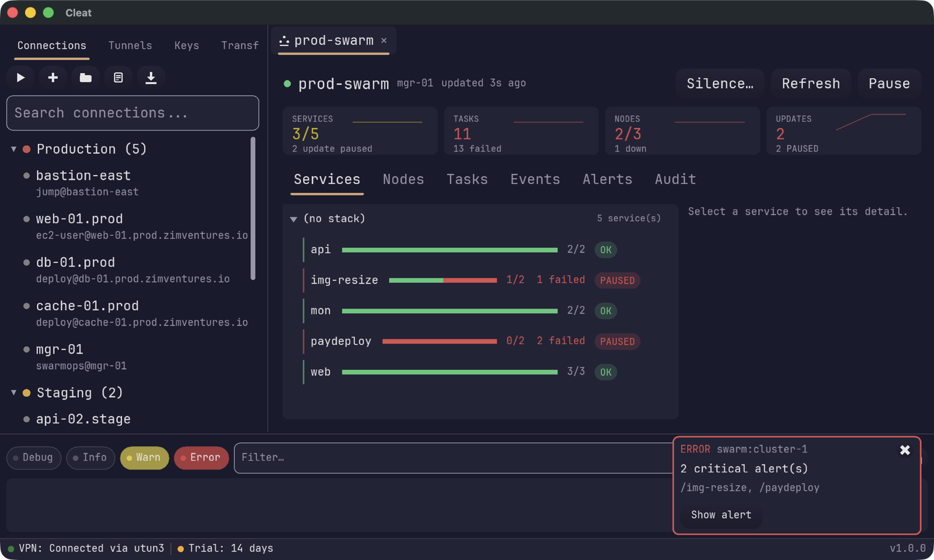Click the VPN green status indicator dot
This screenshot has width=934, height=560.
(x=11, y=549)
